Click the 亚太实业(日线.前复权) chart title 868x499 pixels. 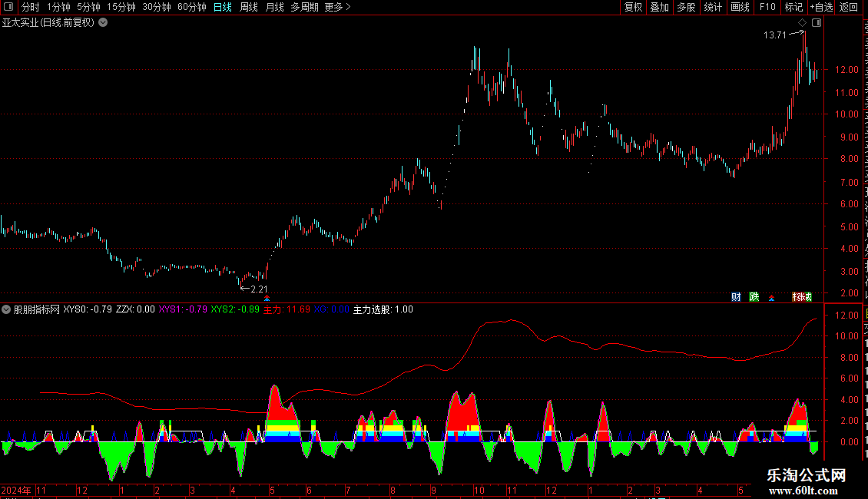point(48,23)
